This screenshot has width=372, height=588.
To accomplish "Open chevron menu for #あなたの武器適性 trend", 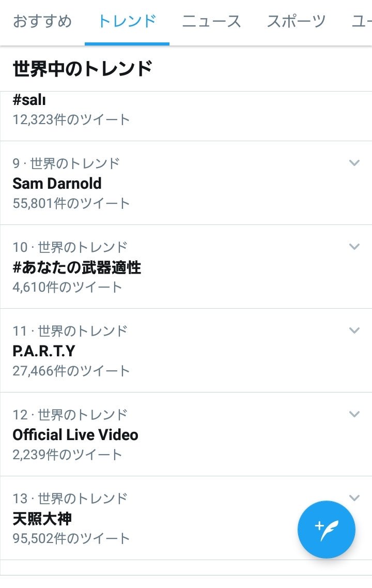I will [x=354, y=247].
